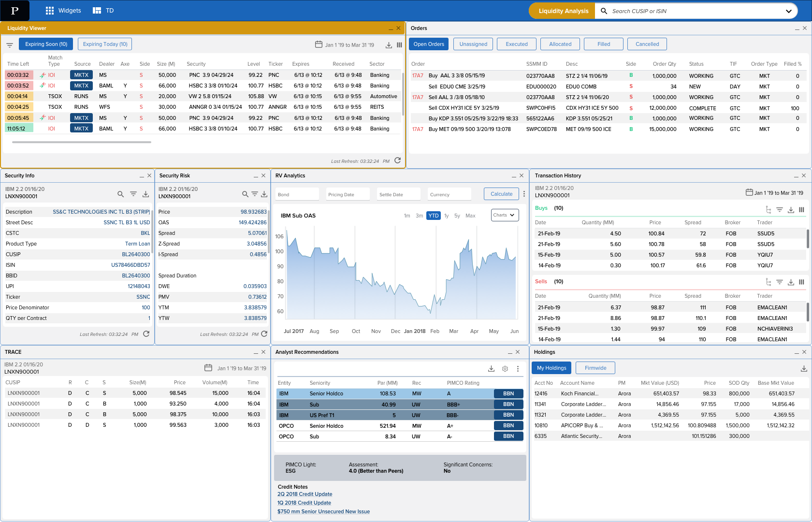This screenshot has width=812, height=522.
Task: Switch to Executed orders tab
Action: coord(517,44)
